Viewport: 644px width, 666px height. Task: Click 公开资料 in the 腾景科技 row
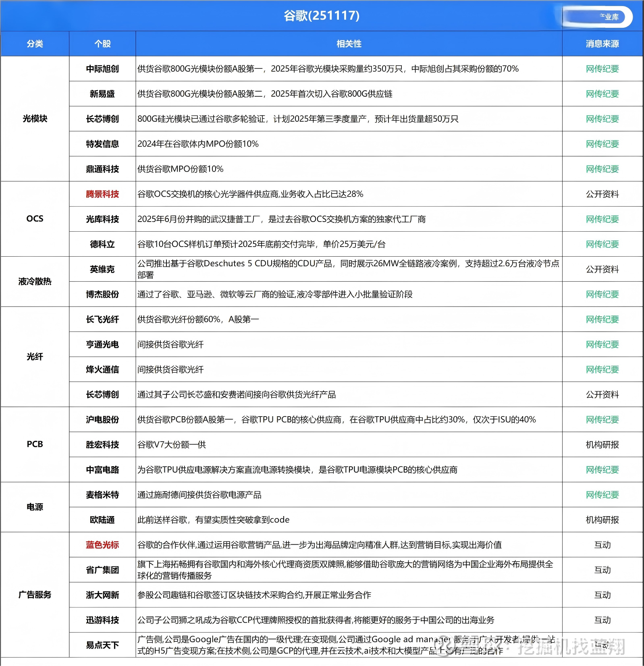(602, 194)
